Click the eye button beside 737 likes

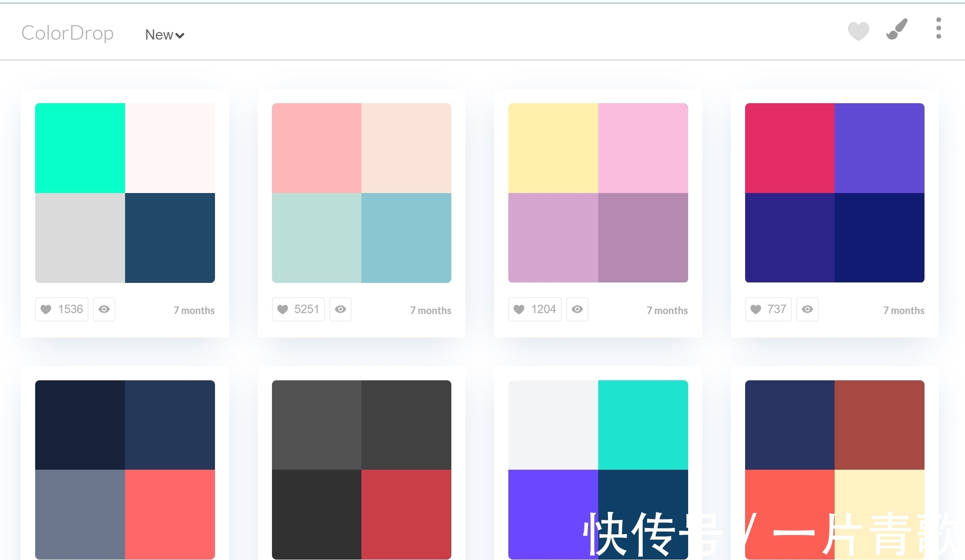pos(807,309)
